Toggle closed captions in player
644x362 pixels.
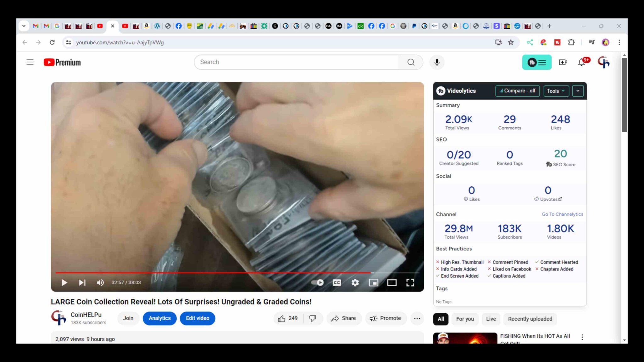336,282
